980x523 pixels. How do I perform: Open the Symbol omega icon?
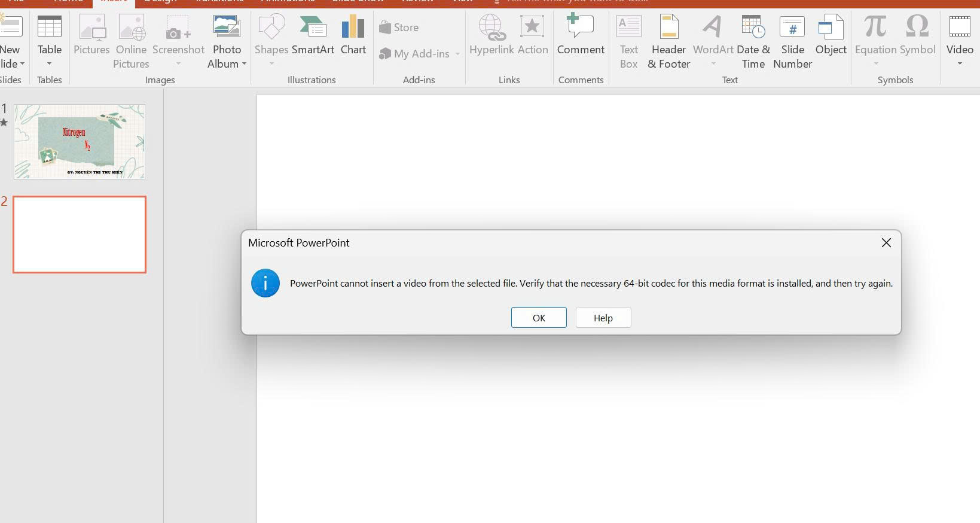click(x=917, y=26)
